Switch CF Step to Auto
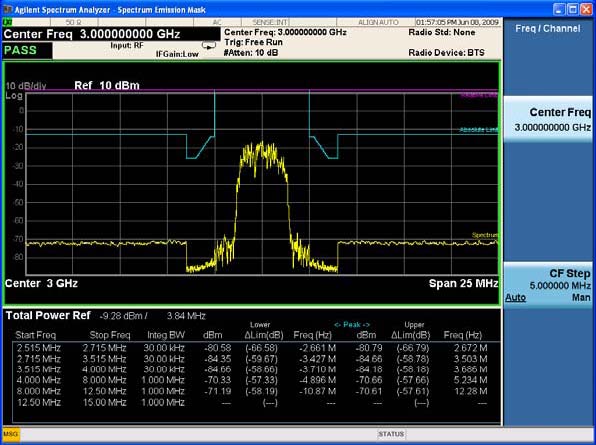The height and width of the screenshot is (445, 596). click(515, 298)
